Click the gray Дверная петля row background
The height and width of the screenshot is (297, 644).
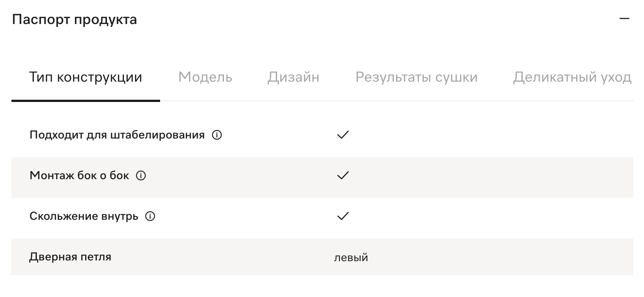pyautogui.click(x=322, y=257)
